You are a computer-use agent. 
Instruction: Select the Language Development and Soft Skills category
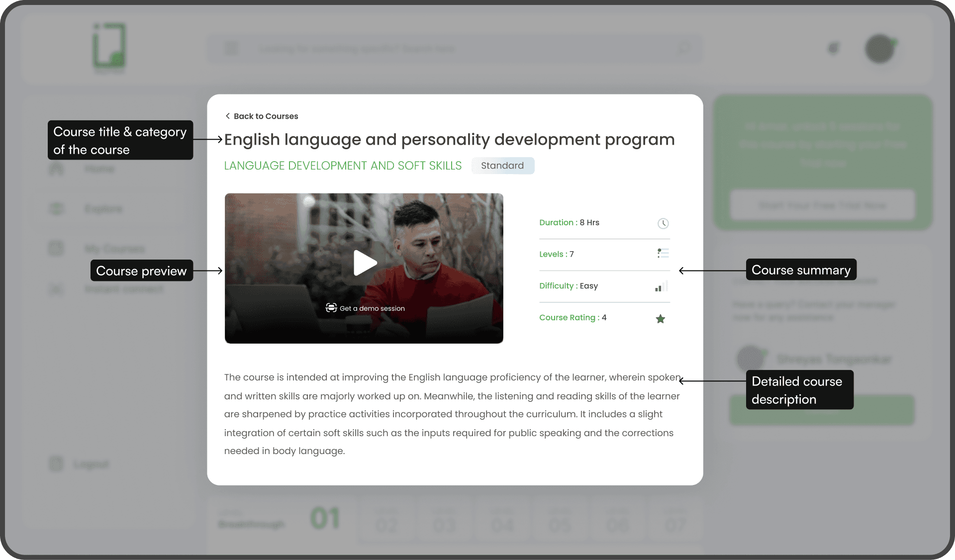[x=343, y=166]
